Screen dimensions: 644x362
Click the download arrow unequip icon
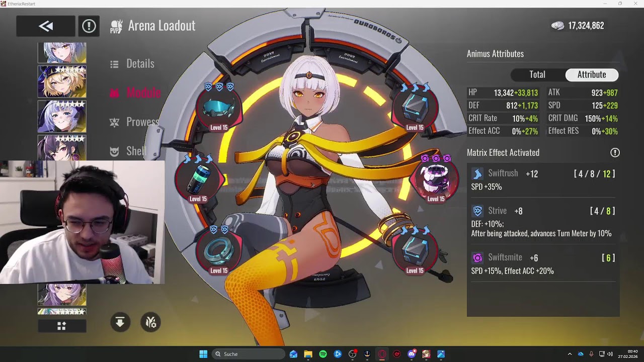(x=120, y=322)
